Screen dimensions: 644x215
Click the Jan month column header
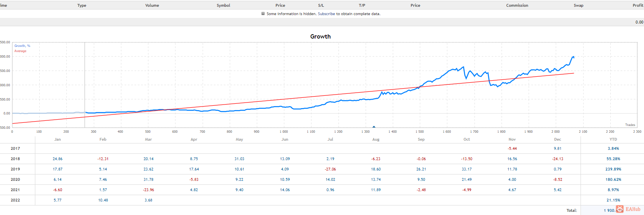pos(58,139)
